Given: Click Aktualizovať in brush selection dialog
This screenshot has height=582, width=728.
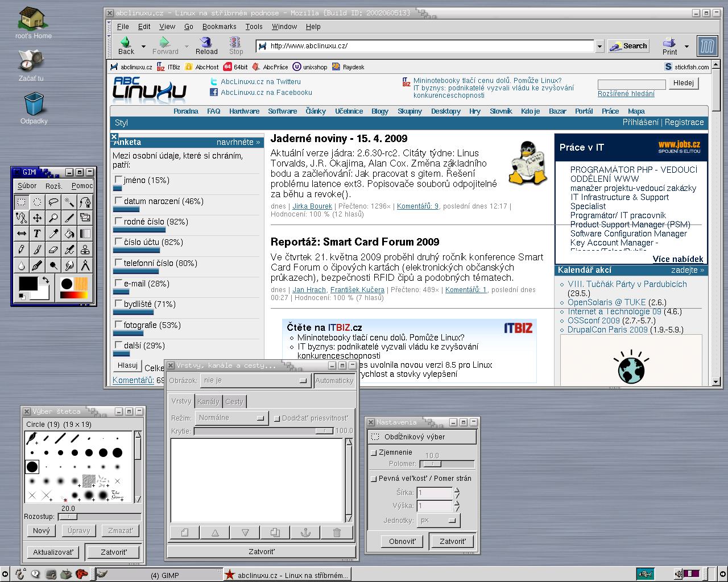Looking at the screenshot, I should 53,552.
